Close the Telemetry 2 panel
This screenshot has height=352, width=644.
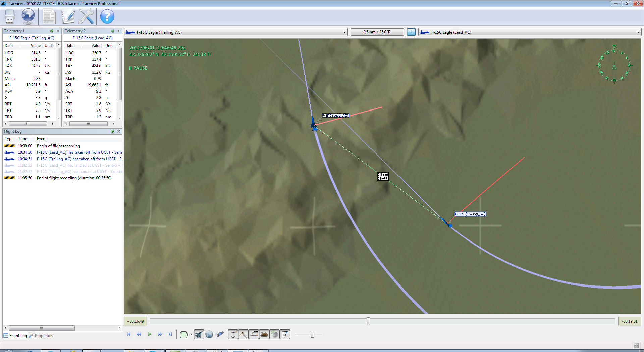pos(118,31)
